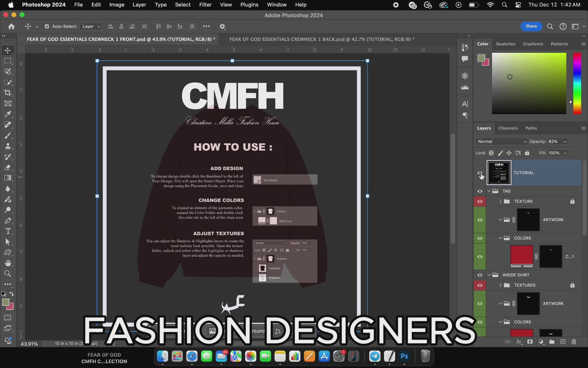The height and width of the screenshot is (368, 588).
Task: Click inside the color picker field
Action: pyautogui.click(x=529, y=83)
